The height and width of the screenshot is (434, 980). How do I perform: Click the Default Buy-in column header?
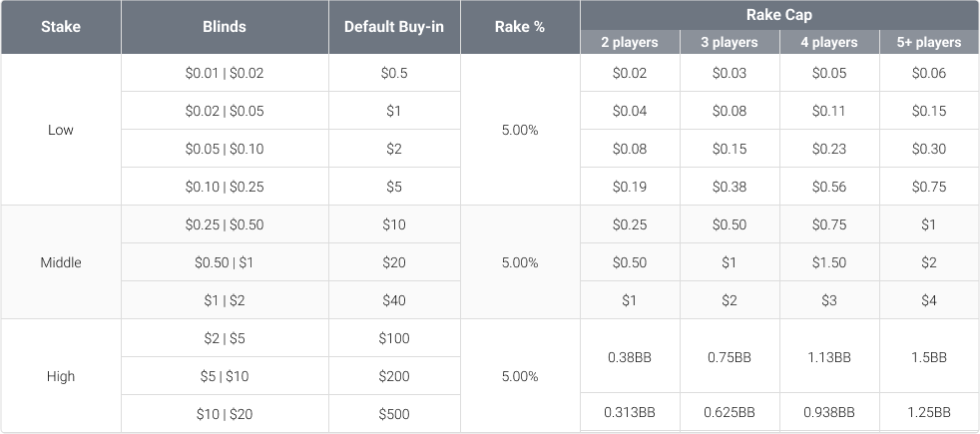[394, 27]
